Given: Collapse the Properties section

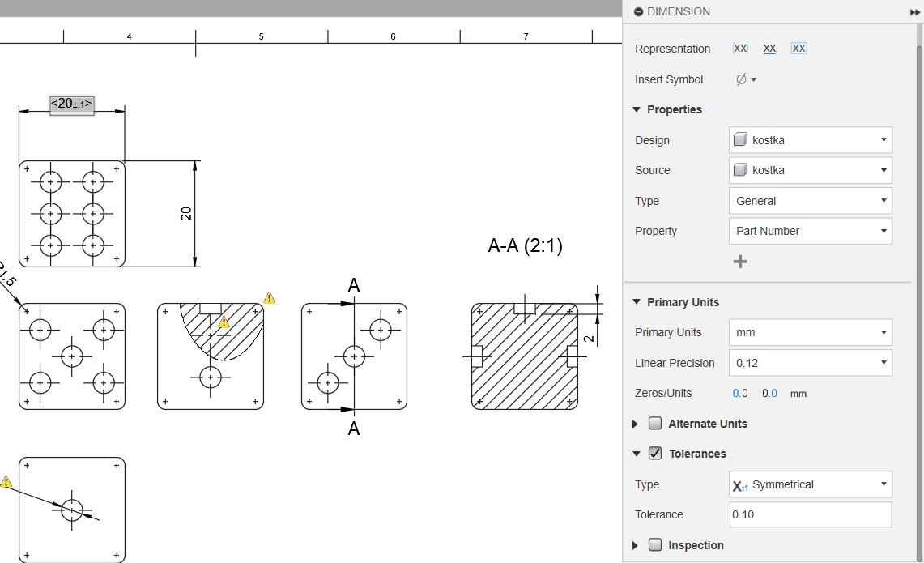Looking at the screenshot, I should pos(637,109).
